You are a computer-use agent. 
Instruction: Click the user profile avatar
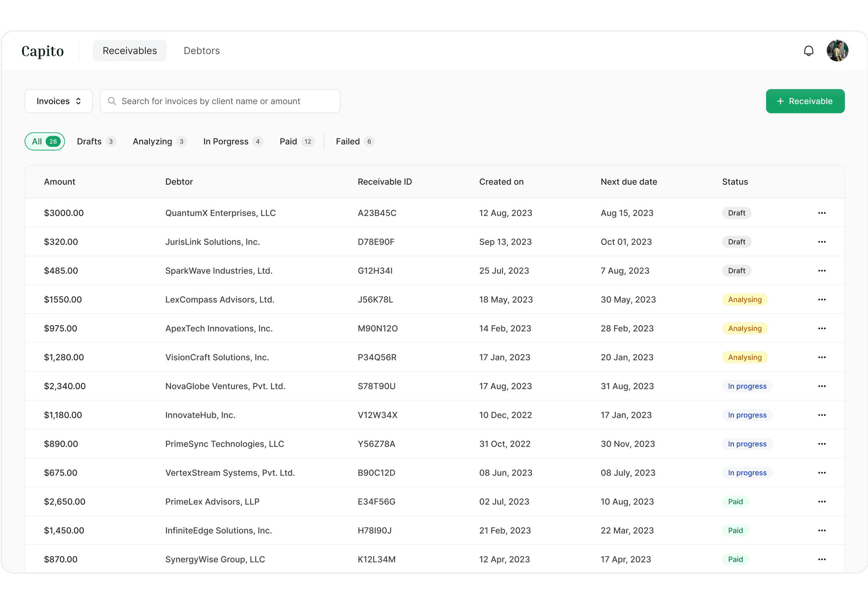pos(837,51)
